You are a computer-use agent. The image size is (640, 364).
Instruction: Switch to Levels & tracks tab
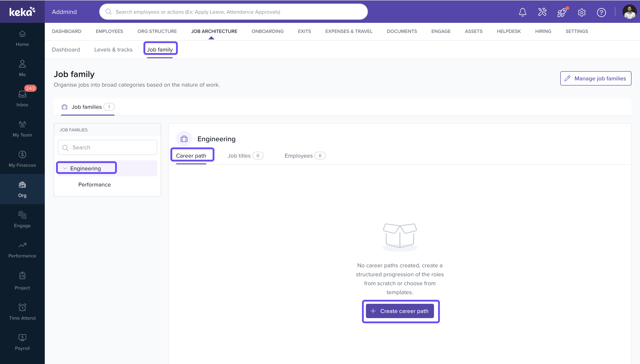point(113,49)
